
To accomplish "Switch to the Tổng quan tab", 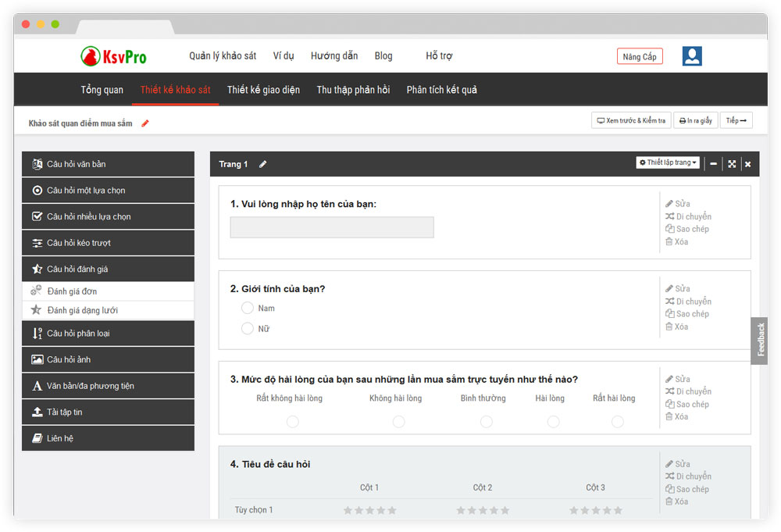I will [102, 90].
